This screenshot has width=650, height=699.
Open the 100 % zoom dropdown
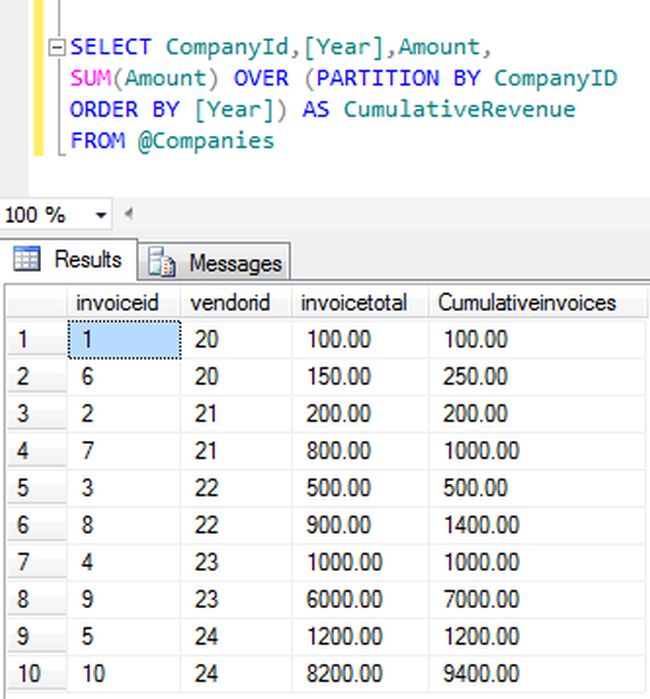pyautogui.click(x=101, y=215)
